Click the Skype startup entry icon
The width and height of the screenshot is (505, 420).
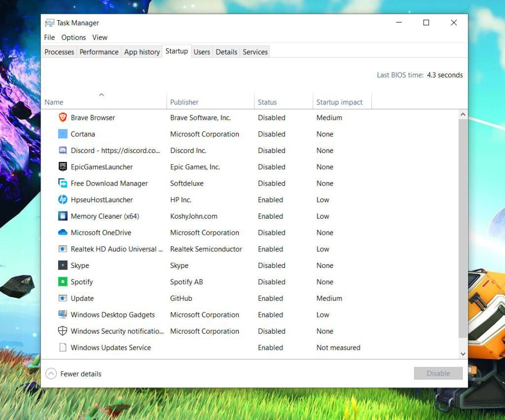point(63,266)
